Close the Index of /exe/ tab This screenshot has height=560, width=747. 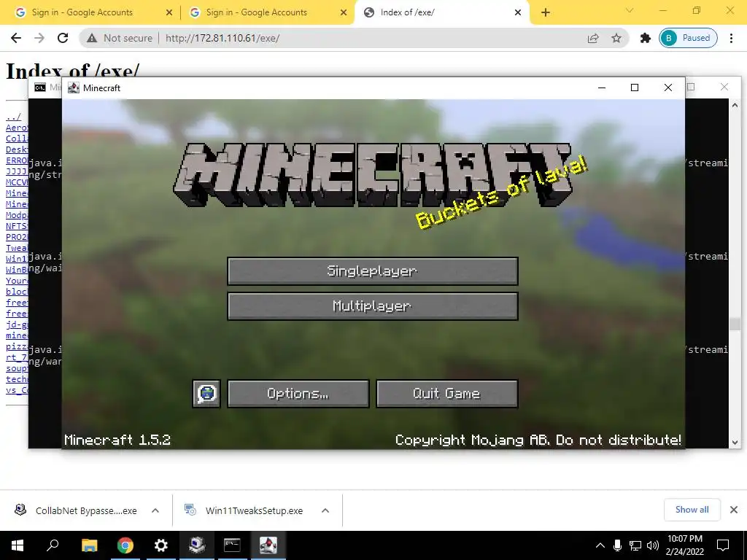click(x=518, y=12)
